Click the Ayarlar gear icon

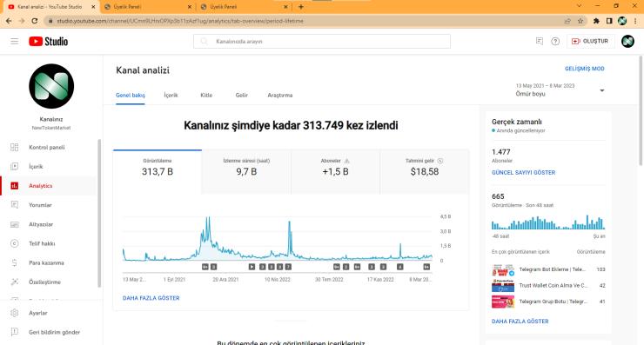(x=15, y=313)
